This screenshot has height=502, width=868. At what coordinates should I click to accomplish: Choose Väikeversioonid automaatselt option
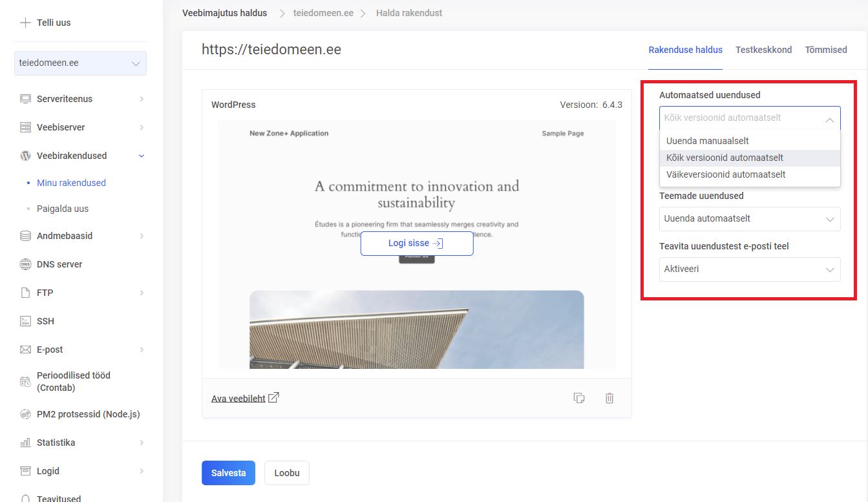click(x=726, y=174)
